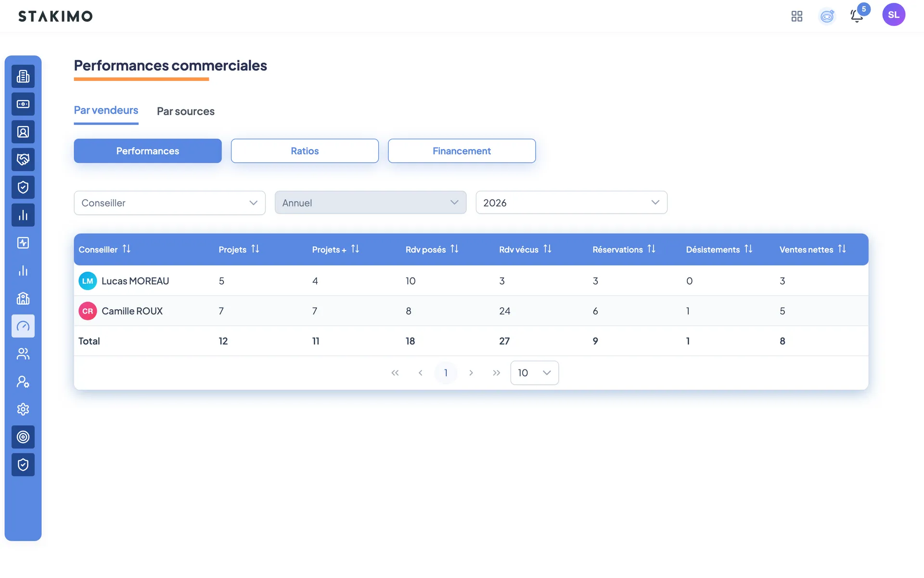The width and height of the screenshot is (924, 578).
Task: Click the target icon in sidebar
Action: click(x=23, y=437)
